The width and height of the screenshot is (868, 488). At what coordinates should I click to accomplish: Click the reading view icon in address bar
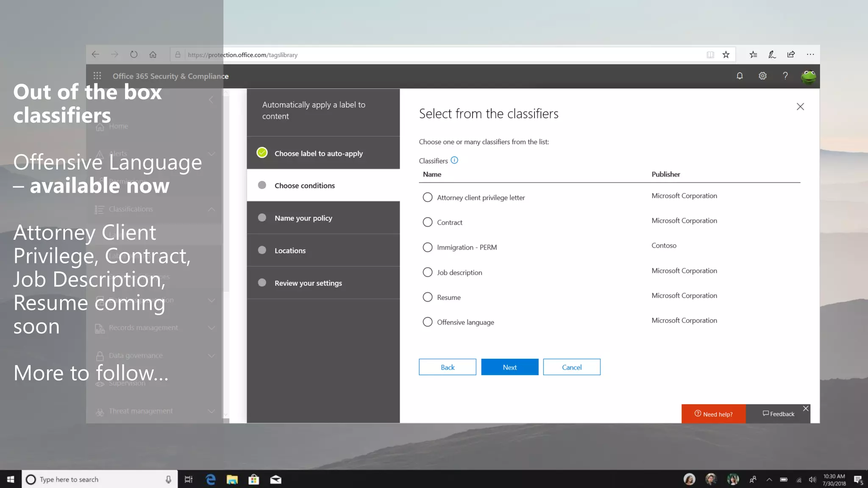(710, 55)
